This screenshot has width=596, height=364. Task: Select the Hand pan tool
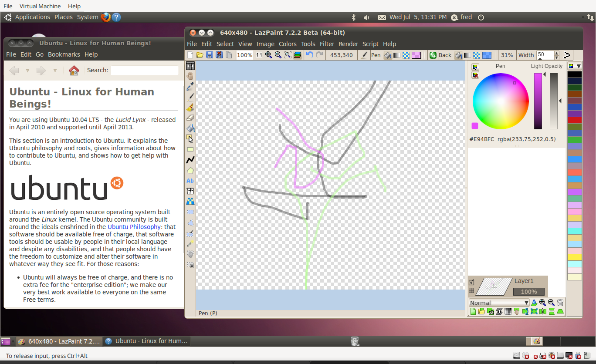[x=190, y=76]
